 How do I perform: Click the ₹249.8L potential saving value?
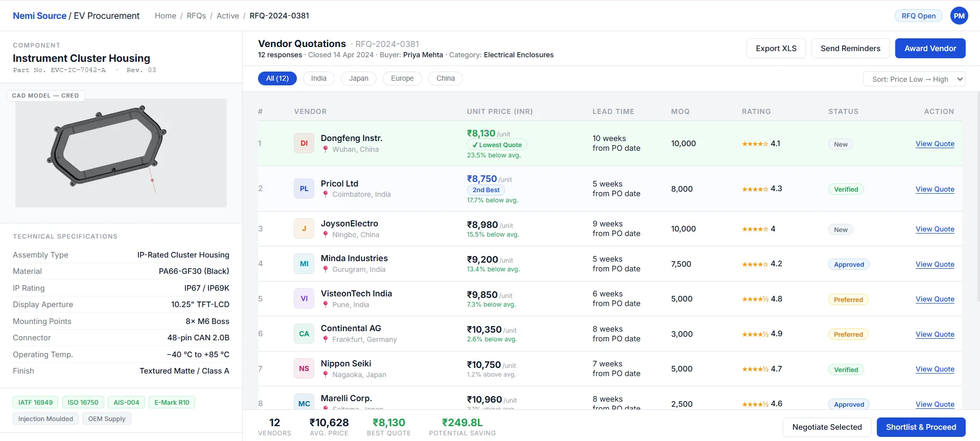click(462, 423)
